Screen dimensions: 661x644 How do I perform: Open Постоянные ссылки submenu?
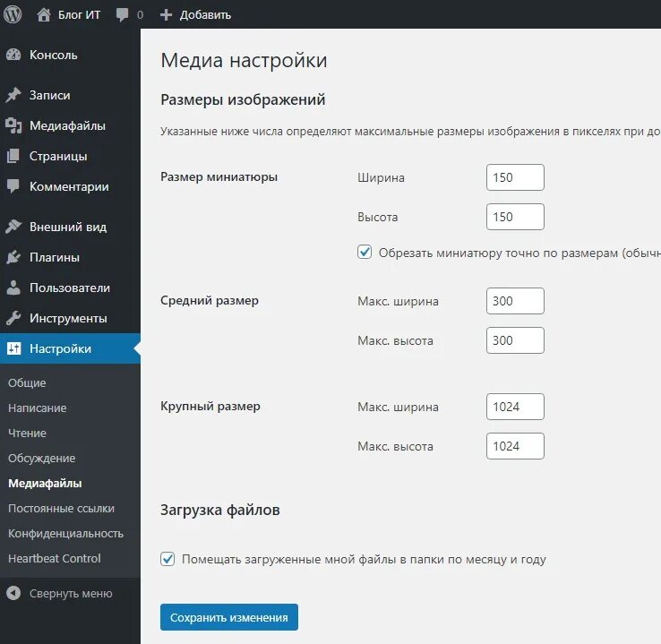(61, 508)
